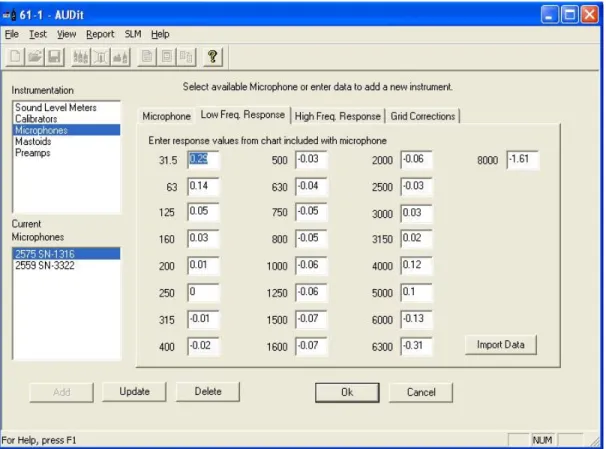Click the two-pages toolbar icon next to Help

[186, 57]
